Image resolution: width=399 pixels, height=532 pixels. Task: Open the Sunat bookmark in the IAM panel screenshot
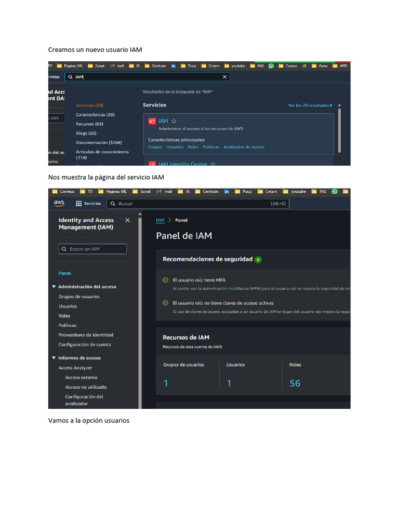[x=141, y=191]
